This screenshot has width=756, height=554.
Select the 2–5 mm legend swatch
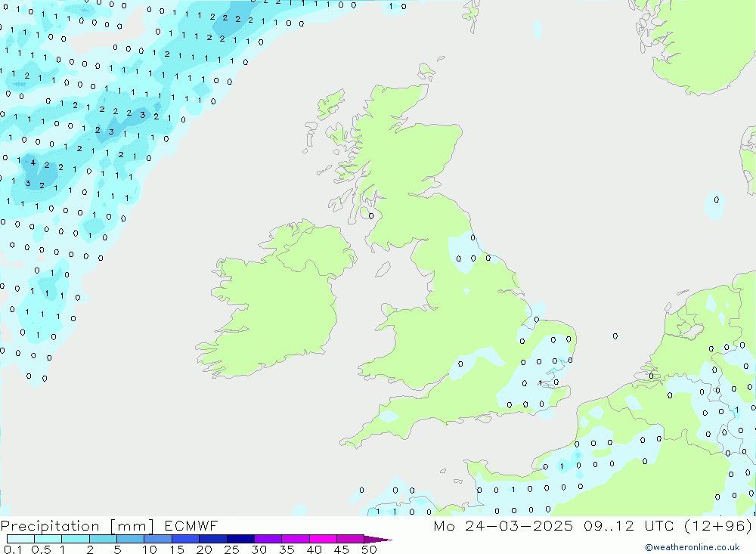click(103, 539)
